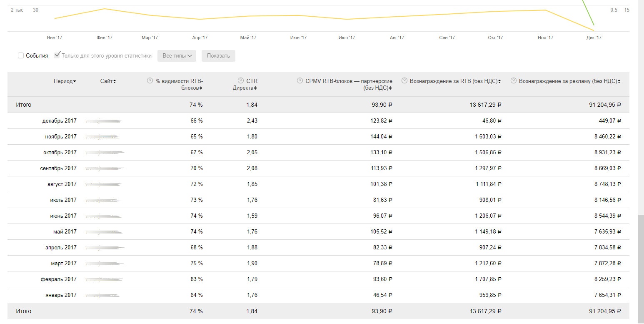
Task: Click help icon beside % видимости RTB-блоков
Action: (x=150, y=81)
